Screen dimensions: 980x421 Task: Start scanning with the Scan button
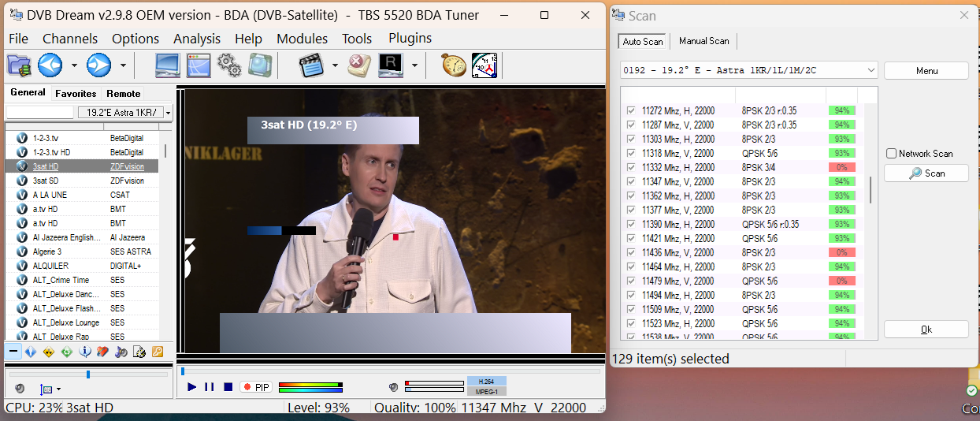coord(926,173)
